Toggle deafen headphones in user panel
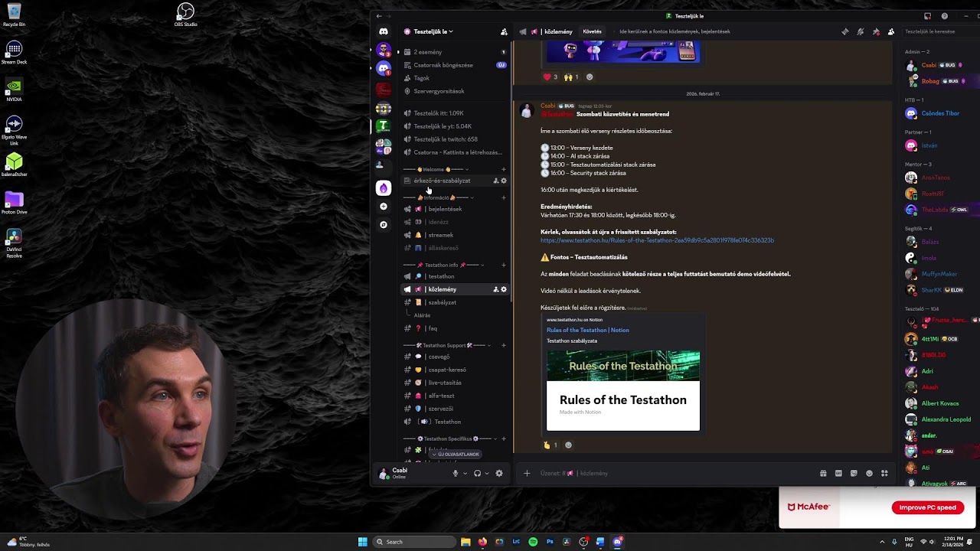 tap(477, 473)
